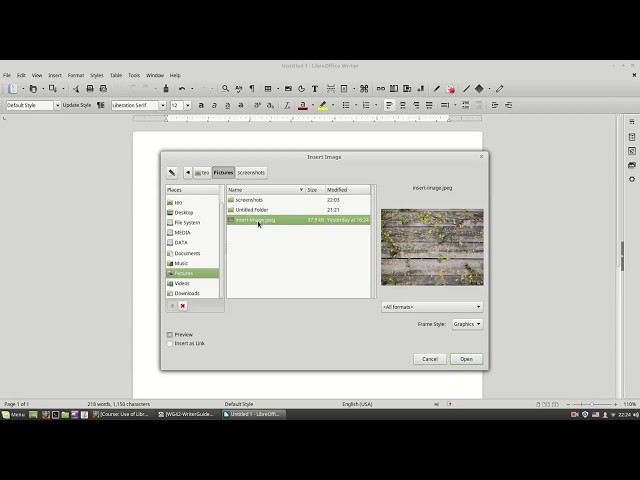The width and height of the screenshot is (640, 480).
Task: Open the Highlighting Color dropdown arrow
Action: tap(333, 105)
